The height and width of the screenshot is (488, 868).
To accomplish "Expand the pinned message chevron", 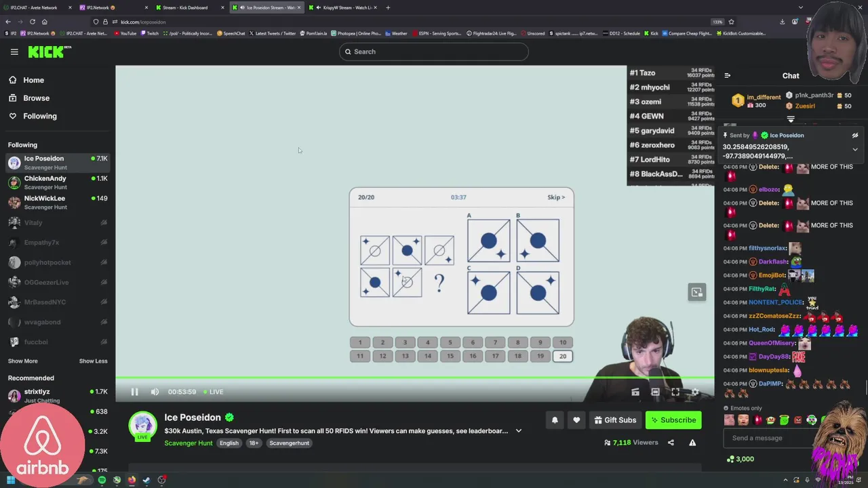I will click(855, 150).
